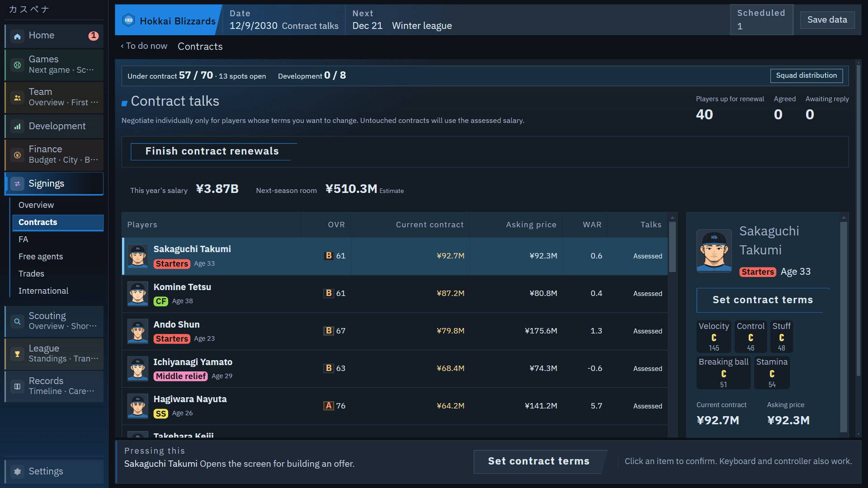
Task: Select Komine Tetsu's avatar
Action: coord(137,294)
